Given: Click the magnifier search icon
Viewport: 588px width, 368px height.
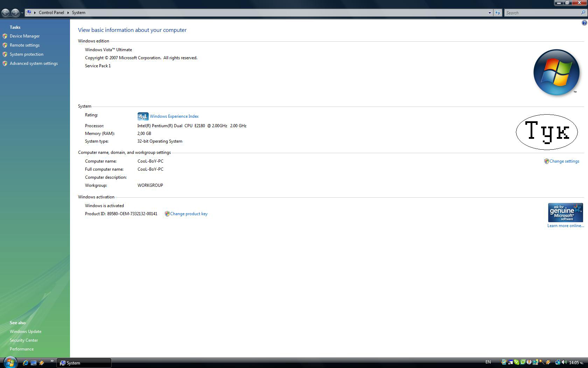Looking at the screenshot, I should pyautogui.click(x=583, y=13).
